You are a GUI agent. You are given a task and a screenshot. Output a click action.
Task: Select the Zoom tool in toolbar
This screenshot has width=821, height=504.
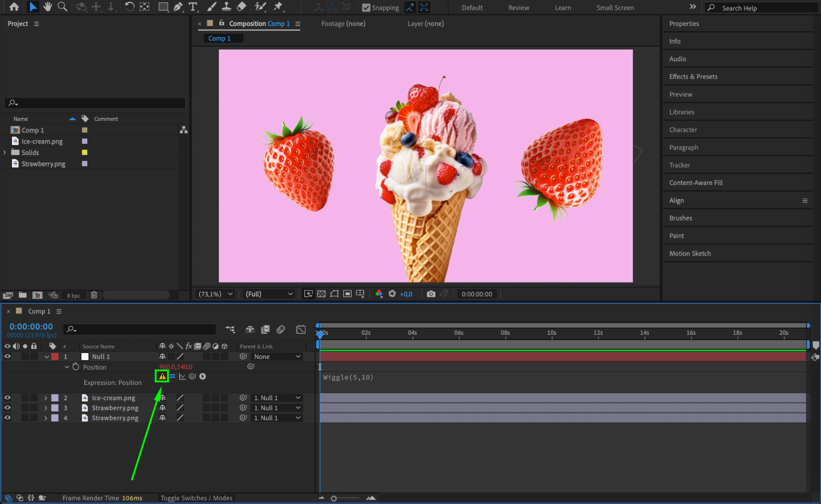pos(62,7)
